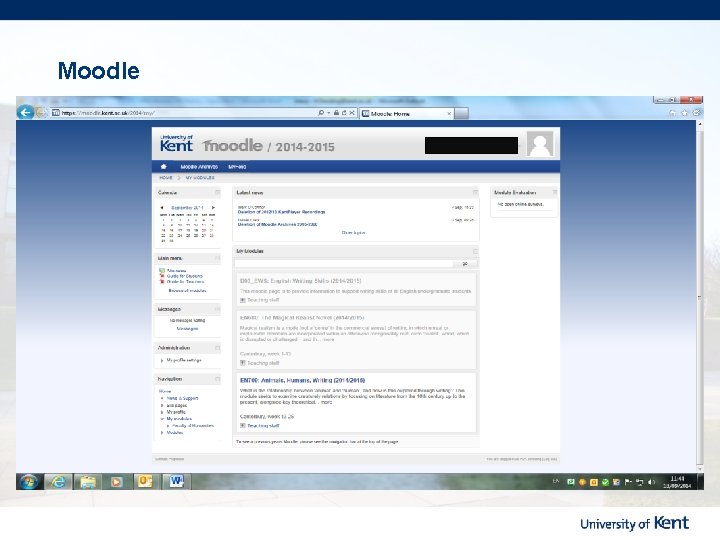Close the Moodle Home browser tab
Viewport: 720px width, 540px height.
(x=449, y=113)
